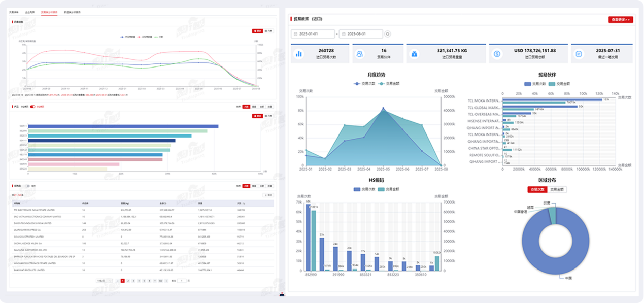The height and width of the screenshot is (303, 644).
Task: Open the end date picker 2025-08-31
Action: pyautogui.click(x=361, y=34)
